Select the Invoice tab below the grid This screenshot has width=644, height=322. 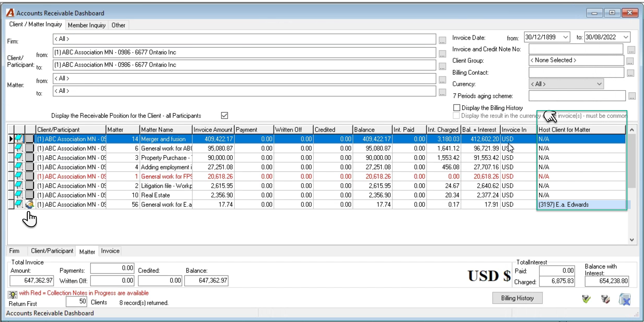[110, 251]
